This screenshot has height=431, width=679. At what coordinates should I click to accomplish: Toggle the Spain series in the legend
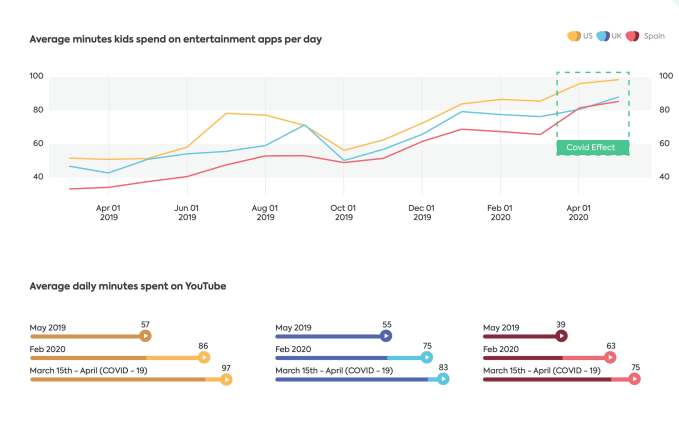645,36
